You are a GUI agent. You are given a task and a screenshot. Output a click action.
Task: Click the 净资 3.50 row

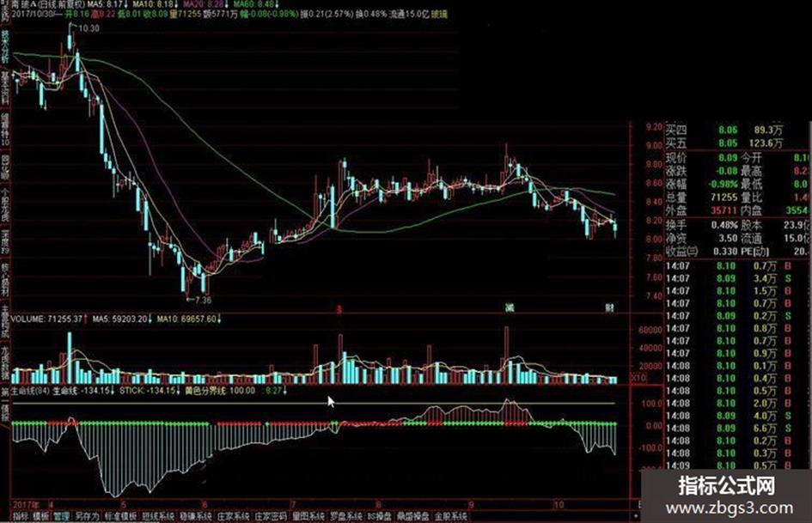702,238
